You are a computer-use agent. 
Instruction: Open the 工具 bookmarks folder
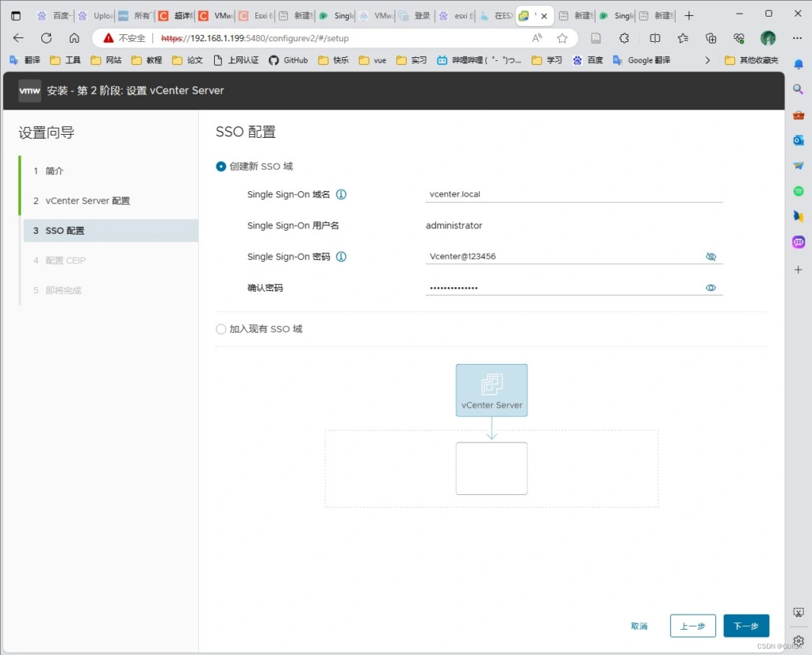pyautogui.click(x=65, y=60)
